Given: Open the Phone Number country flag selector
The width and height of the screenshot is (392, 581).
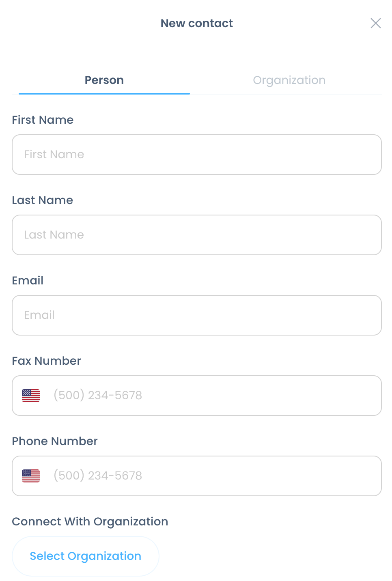Looking at the screenshot, I should (31, 476).
